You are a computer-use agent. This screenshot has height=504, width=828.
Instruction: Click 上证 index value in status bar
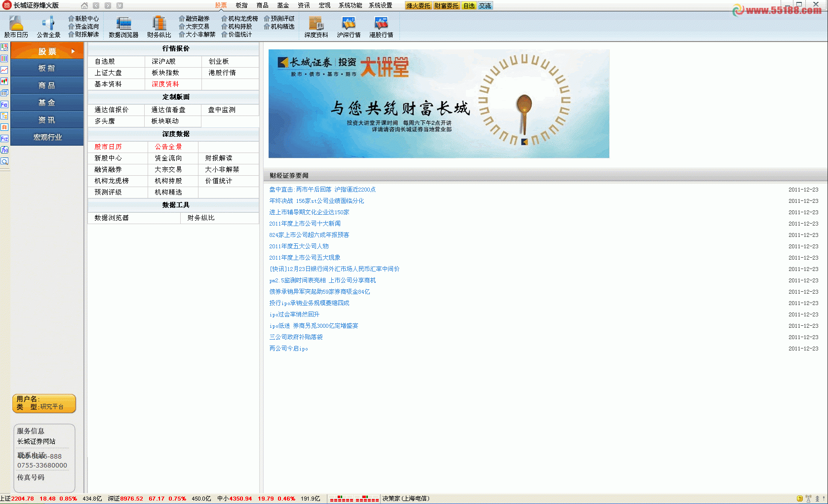(x=22, y=499)
